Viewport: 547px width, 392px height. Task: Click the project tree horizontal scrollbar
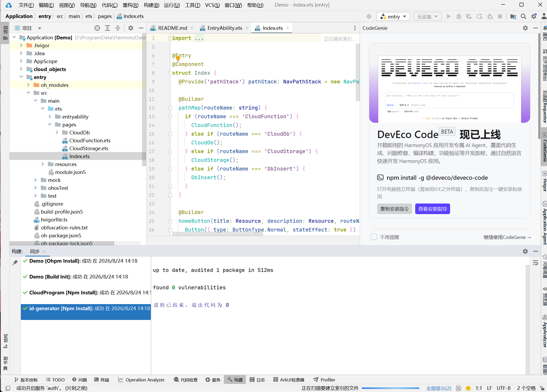[x=62, y=243]
